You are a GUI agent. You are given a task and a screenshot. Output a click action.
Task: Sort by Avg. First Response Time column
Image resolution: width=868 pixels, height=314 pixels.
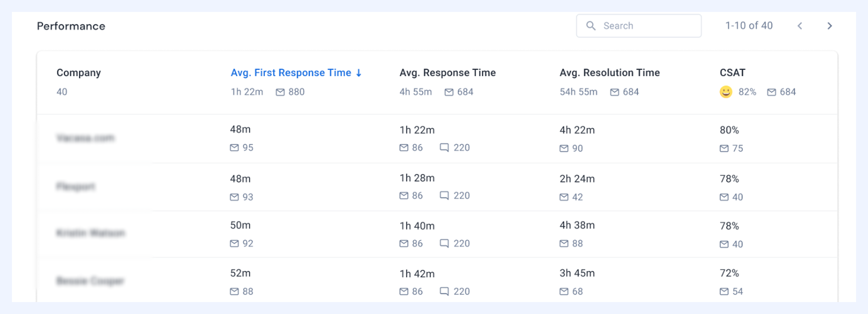pos(291,73)
